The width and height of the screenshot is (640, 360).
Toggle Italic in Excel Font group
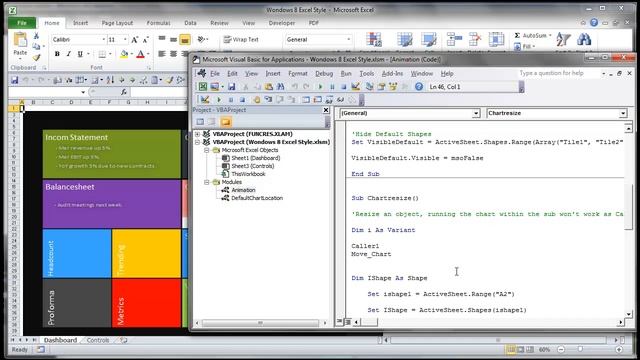click(69, 54)
